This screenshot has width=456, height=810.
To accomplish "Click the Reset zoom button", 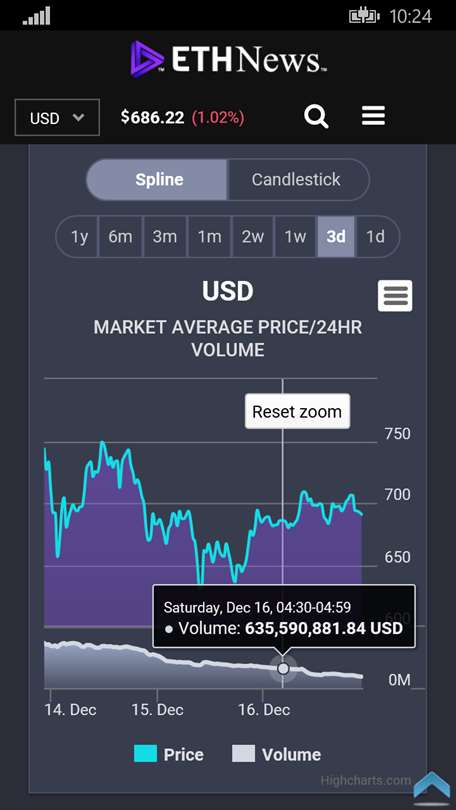I will [297, 412].
